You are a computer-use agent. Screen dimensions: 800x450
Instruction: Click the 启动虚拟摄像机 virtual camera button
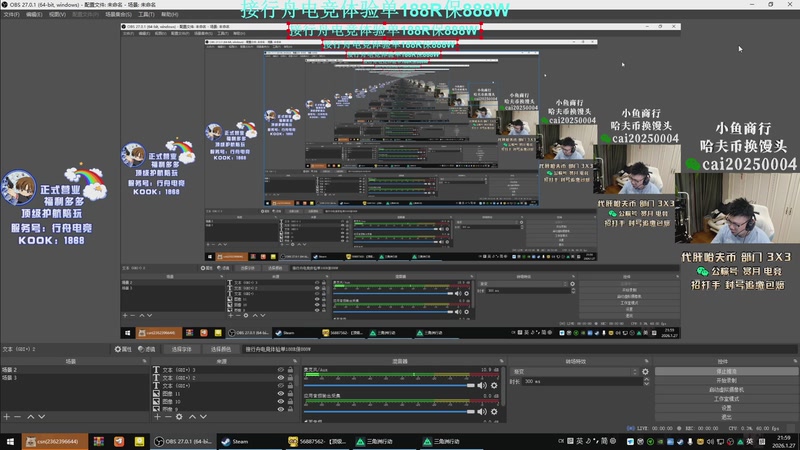(x=727, y=390)
